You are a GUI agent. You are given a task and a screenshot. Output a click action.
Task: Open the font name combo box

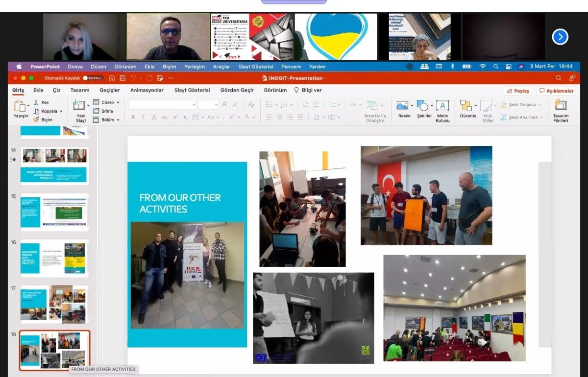pyautogui.click(x=162, y=104)
